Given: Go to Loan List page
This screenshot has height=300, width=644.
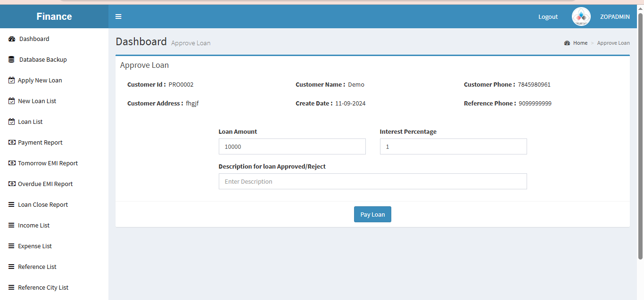Looking at the screenshot, I should pyautogui.click(x=30, y=122).
